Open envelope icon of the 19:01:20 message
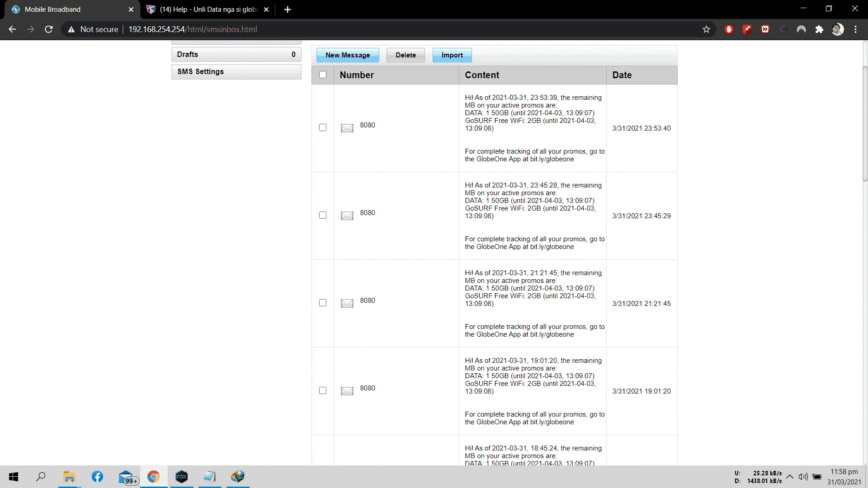This screenshot has height=488, width=868. click(347, 391)
